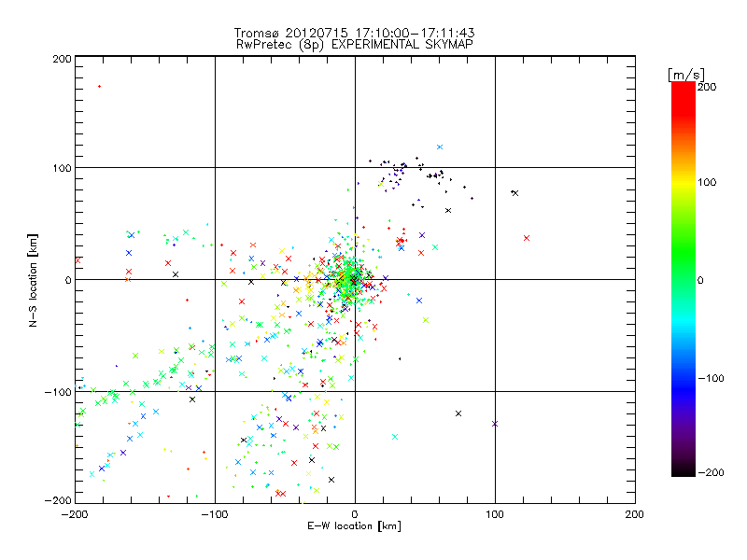
Task: Click the isolated red dot in the upper-left plot corner
Action: pyautogui.click(x=99, y=86)
